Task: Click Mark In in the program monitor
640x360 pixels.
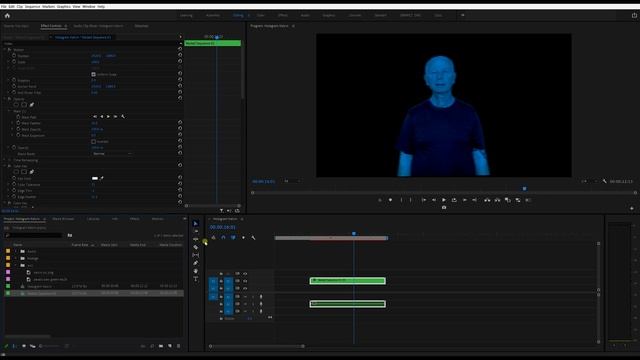Action: (x=401, y=200)
